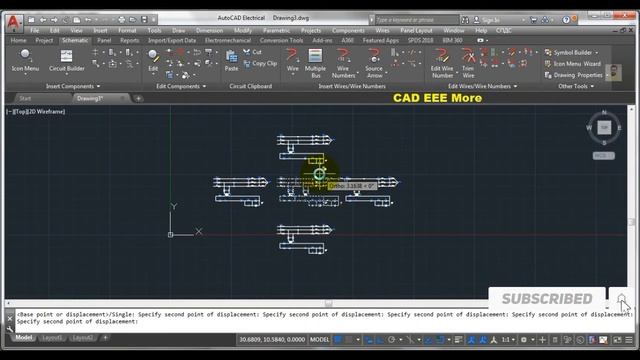This screenshot has height=360, width=640.
Task: Expand Edit Wires/Wire Numbers panel
Action: (482, 86)
